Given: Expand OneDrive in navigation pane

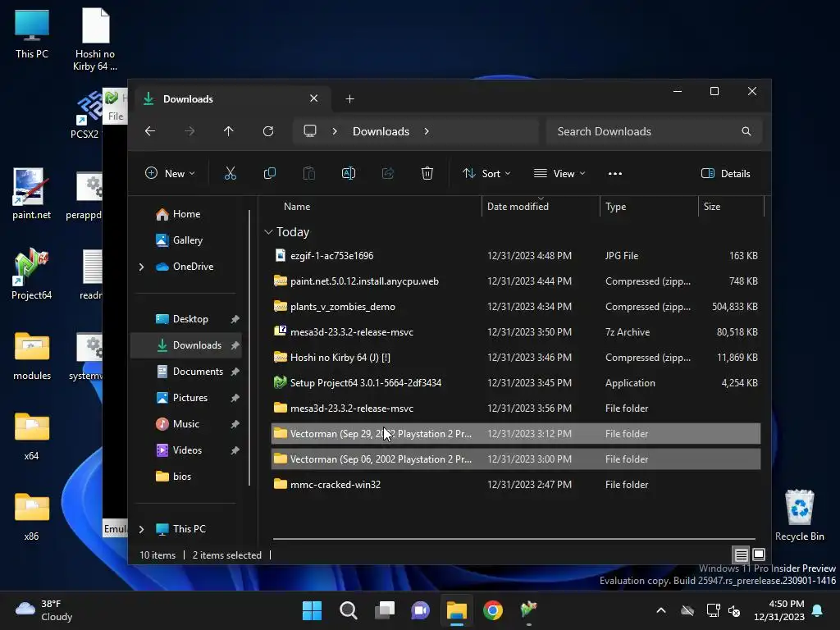Looking at the screenshot, I should click(141, 267).
